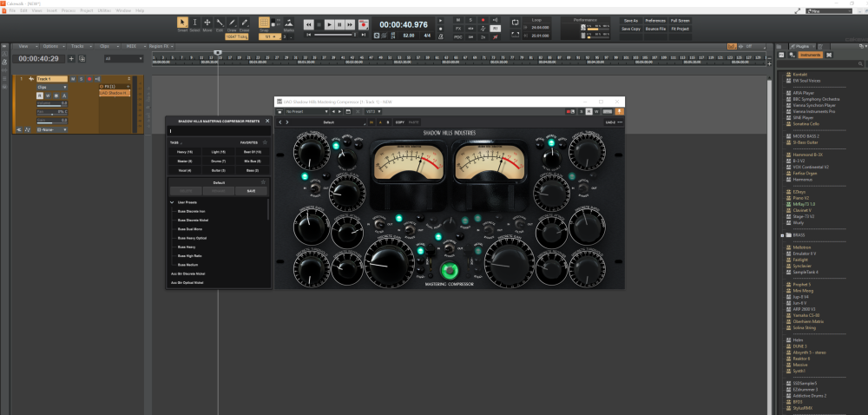Solo Track 1
868x415 pixels.
pyautogui.click(x=81, y=79)
